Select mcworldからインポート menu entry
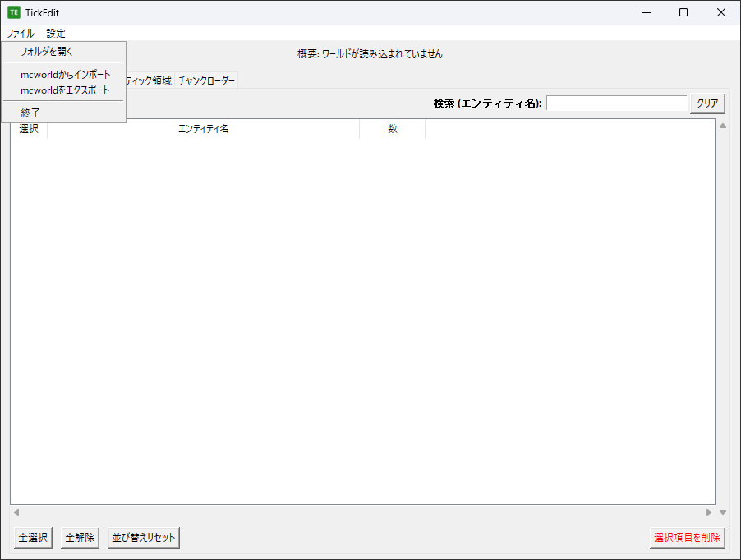This screenshot has height=560, width=741. point(64,75)
